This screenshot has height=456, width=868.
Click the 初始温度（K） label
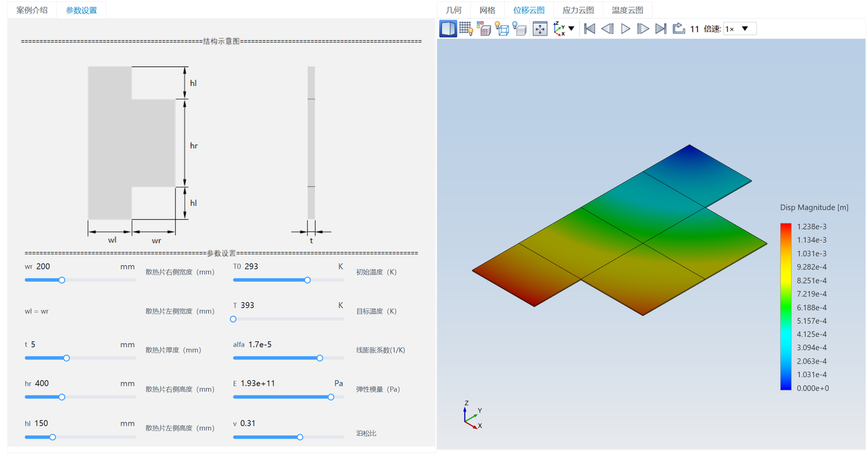tap(377, 272)
